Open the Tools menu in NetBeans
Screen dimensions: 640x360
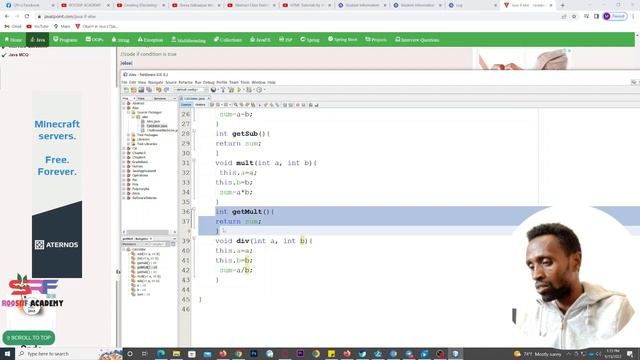245,82
